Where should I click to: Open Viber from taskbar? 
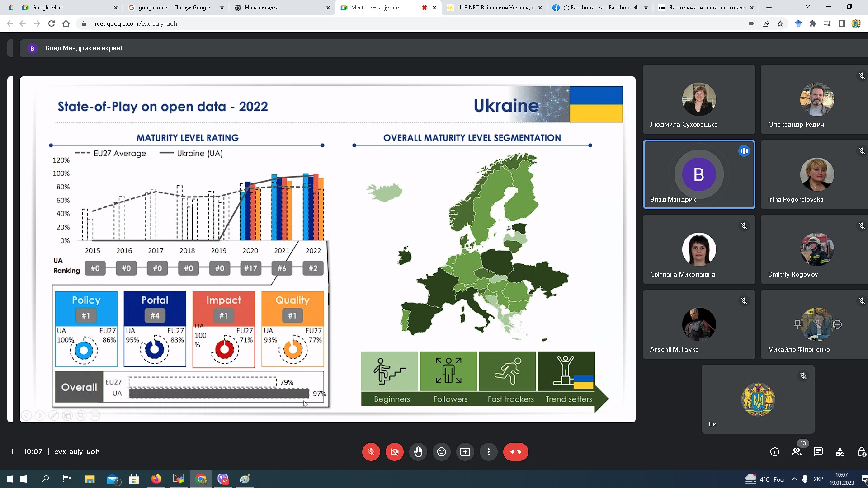click(x=223, y=479)
